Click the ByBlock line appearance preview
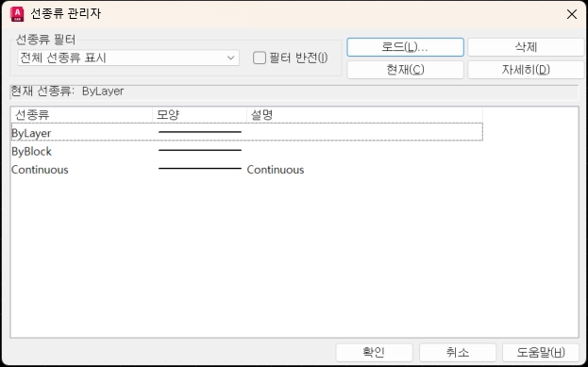The height and width of the screenshot is (367, 588). (200, 150)
